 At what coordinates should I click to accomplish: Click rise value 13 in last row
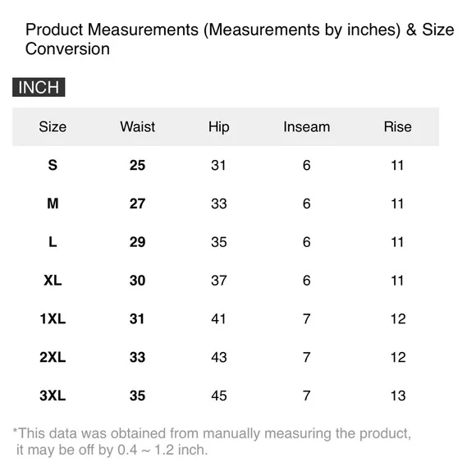click(x=398, y=396)
